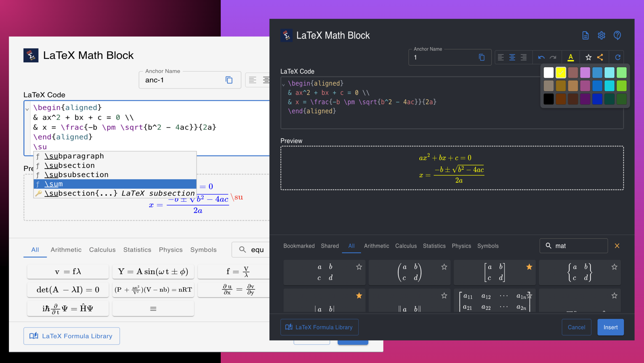Pick light green swatch in top row

(621, 73)
